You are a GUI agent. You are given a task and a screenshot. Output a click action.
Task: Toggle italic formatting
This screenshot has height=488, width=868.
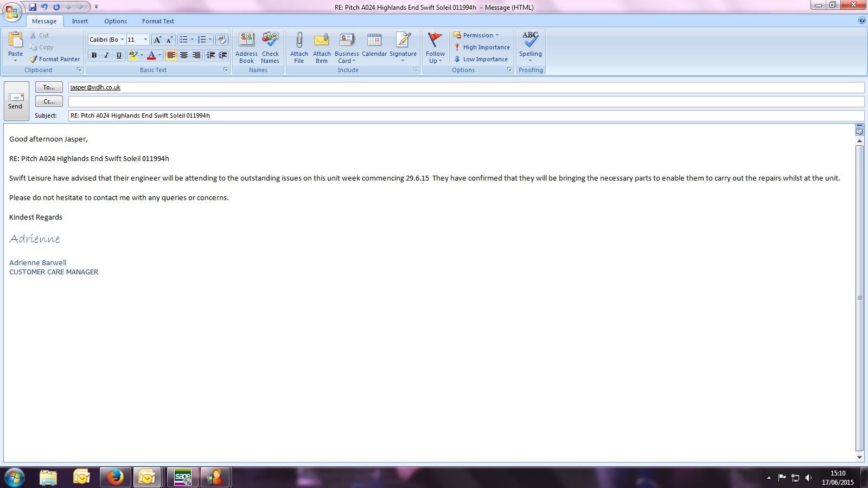[106, 55]
